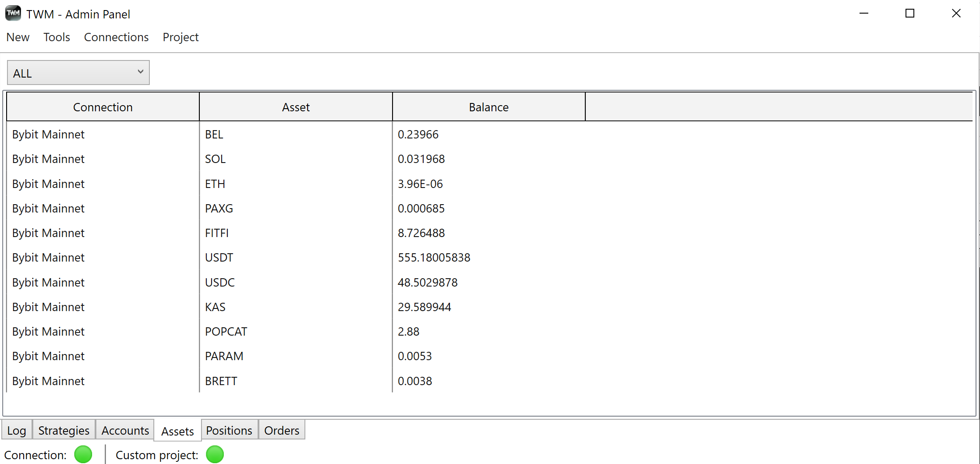Screen dimensions: 980x464
Task: Click the Custom project: status label
Action: (157, 455)
